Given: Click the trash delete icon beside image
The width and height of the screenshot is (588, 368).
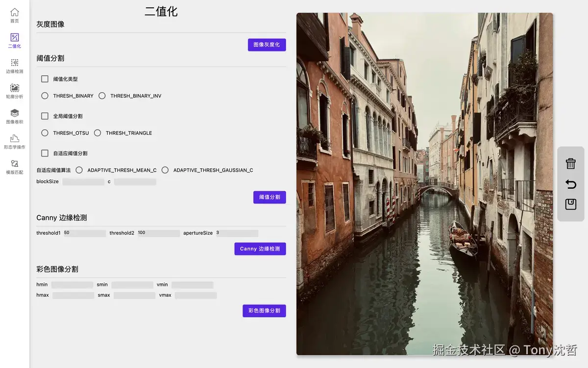Looking at the screenshot, I should tap(570, 163).
